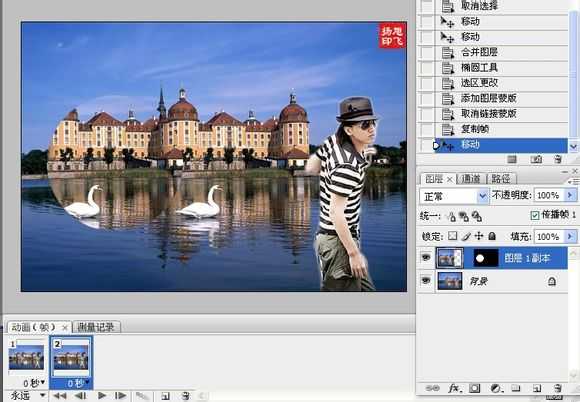Image resolution: width=580 pixels, height=402 pixels.
Task: Switch to the 测量记录 tab
Action: (96, 327)
